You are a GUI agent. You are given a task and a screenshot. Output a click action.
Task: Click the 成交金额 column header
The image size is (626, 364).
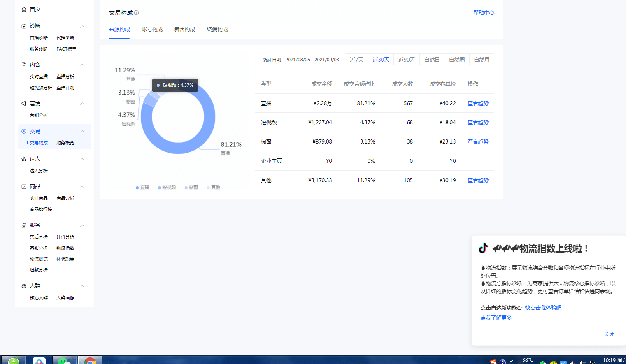(x=321, y=84)
